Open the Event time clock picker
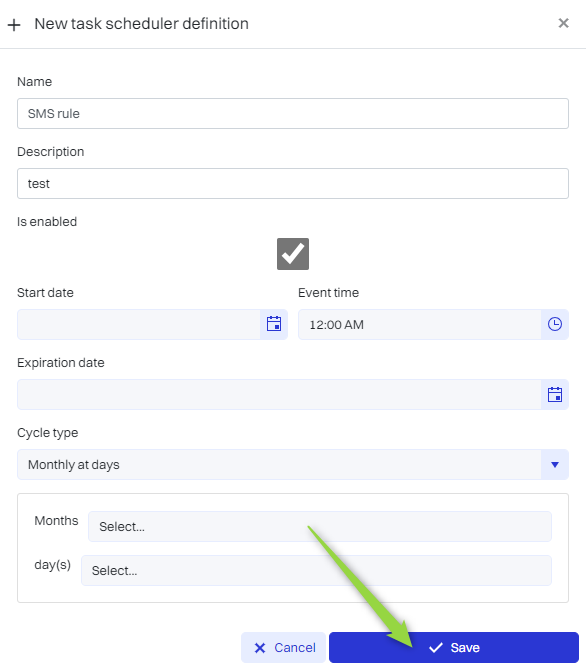586x672 pixels. 555,324
